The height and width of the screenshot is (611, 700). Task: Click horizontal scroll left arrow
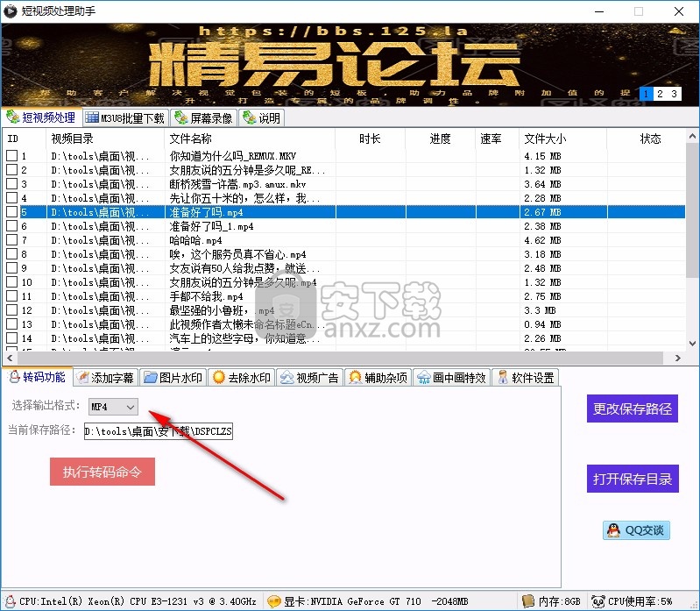coord(10,359)
